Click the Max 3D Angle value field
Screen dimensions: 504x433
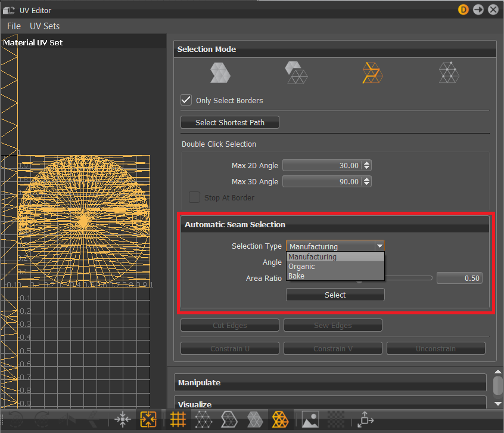(322, 181)
